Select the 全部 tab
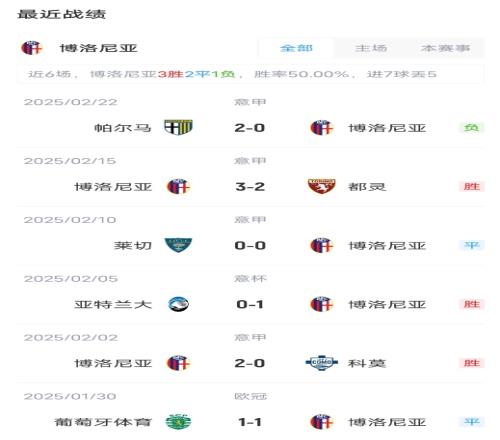Viewport: 500px width, 440px height. [x=296, y=48]
